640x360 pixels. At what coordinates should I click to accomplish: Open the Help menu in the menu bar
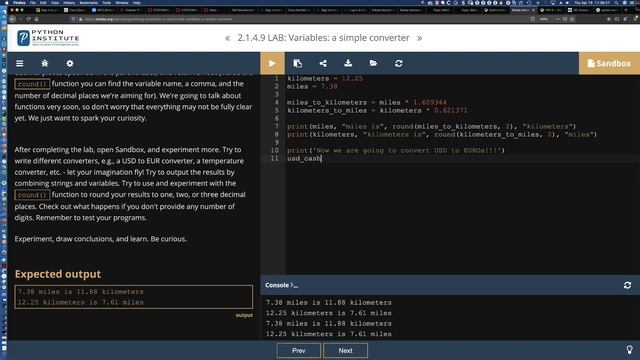(137, 2)
